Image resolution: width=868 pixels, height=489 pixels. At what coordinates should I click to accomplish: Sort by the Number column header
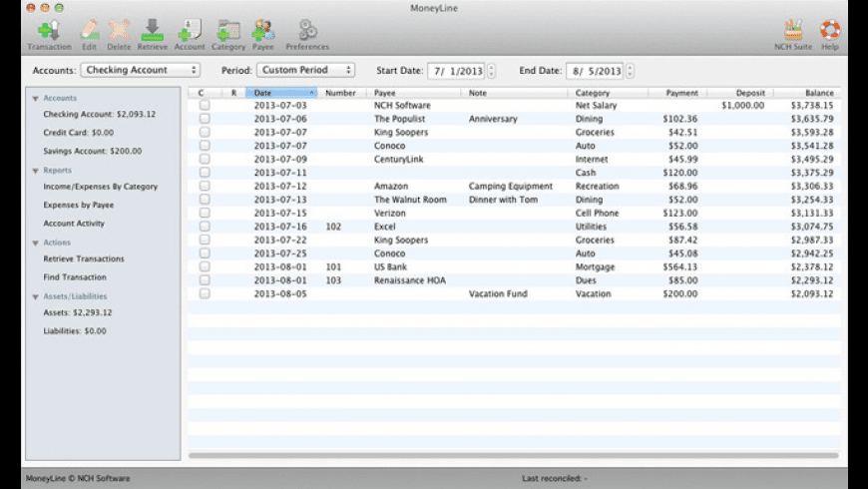pos(342,93)
